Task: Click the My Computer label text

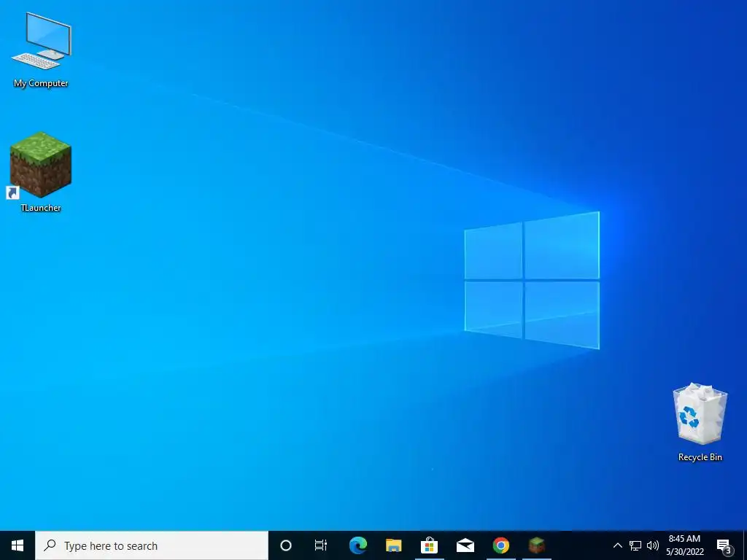Action: point(41,83)
